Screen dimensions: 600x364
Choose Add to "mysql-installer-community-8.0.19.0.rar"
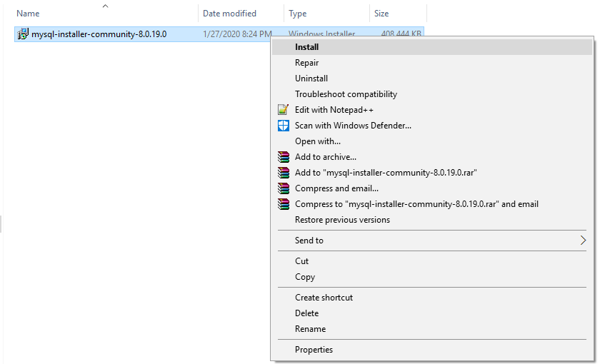pos(432,173)
